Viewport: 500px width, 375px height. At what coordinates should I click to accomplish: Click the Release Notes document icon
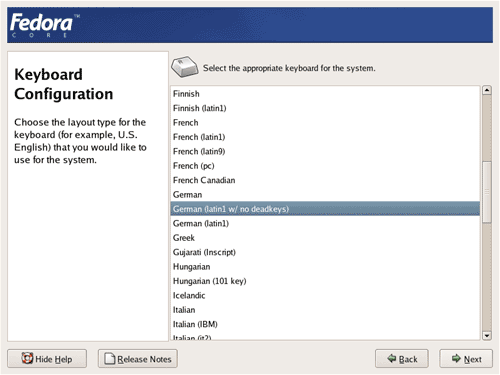(x=110, y=359)
